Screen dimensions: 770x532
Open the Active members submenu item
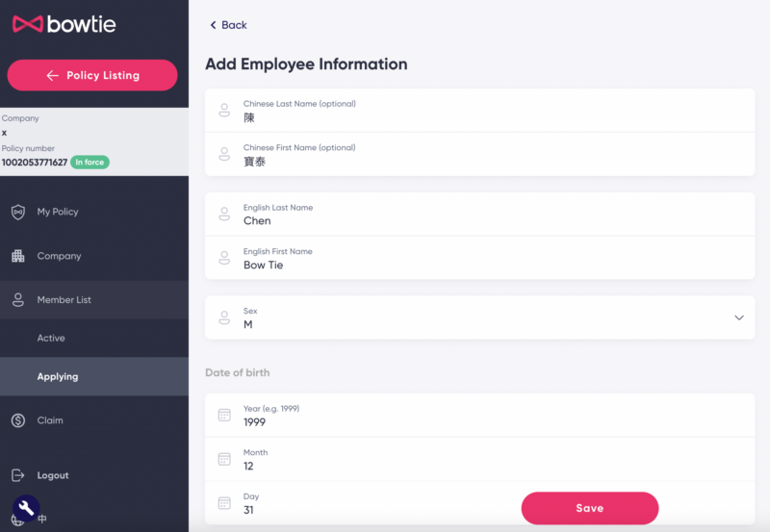pyautogui.click(x=51, y=339)
